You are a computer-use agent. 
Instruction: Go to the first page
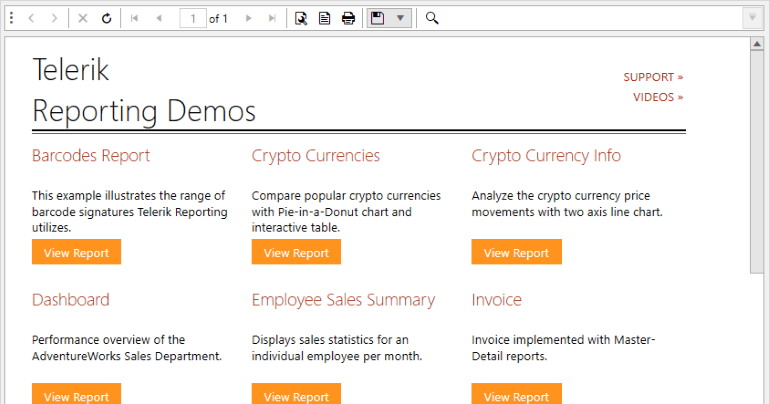(x=134, y=18)
